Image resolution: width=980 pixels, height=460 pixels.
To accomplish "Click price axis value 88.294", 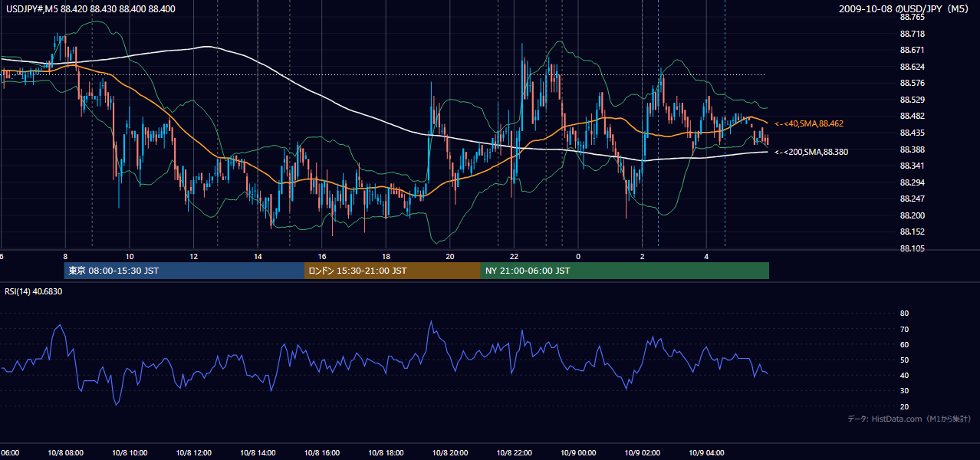I will 912,182.
